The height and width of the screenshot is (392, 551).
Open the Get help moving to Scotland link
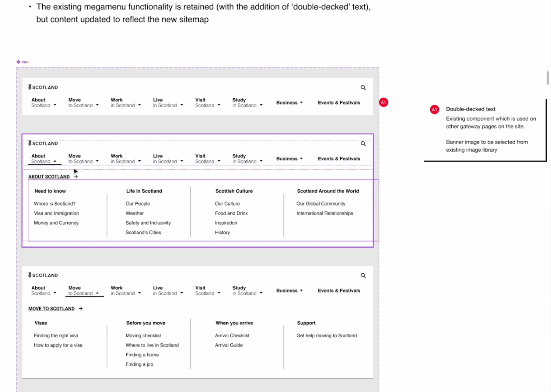click(327, 335)
